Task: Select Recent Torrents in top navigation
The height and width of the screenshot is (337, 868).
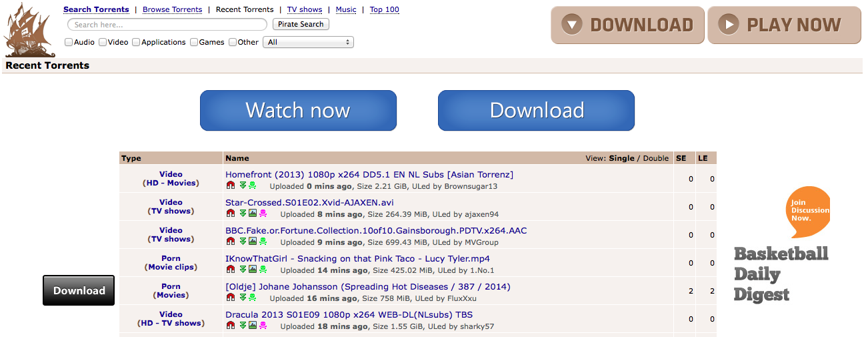Action: pos(245,9)
